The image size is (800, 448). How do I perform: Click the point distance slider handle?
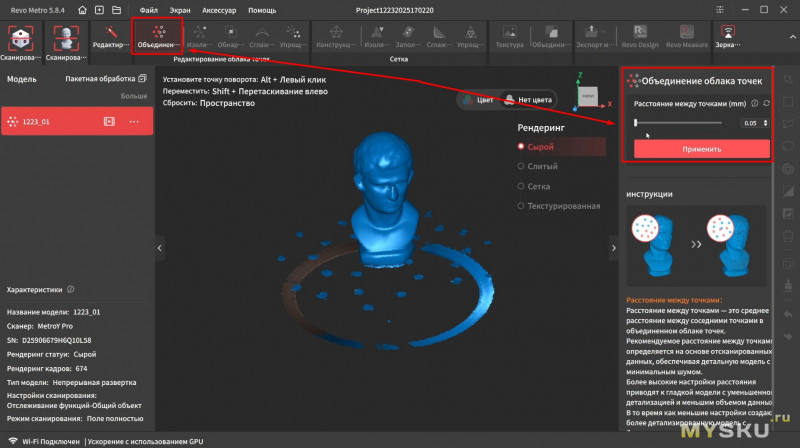coord(636,123)
